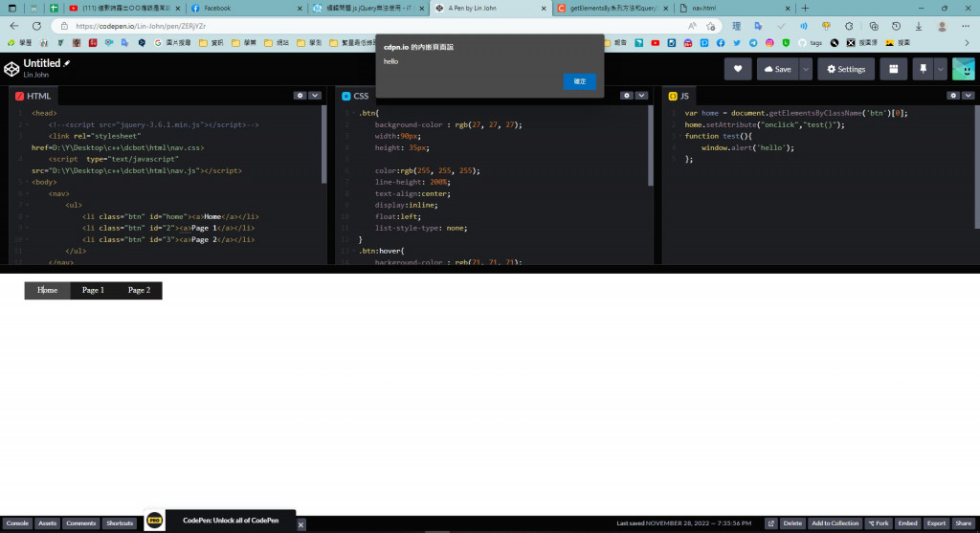
Task: Open the Export menu
Action: (936, 523)
